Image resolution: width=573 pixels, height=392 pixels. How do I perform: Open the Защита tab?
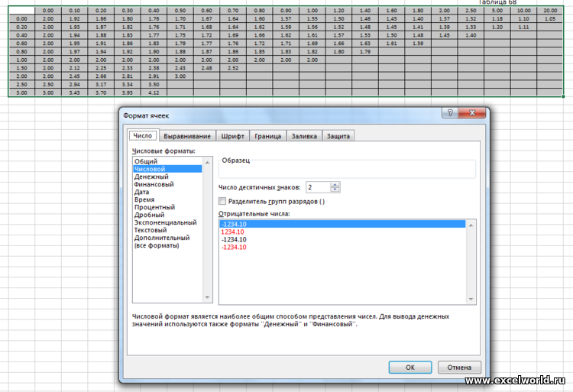338,136
